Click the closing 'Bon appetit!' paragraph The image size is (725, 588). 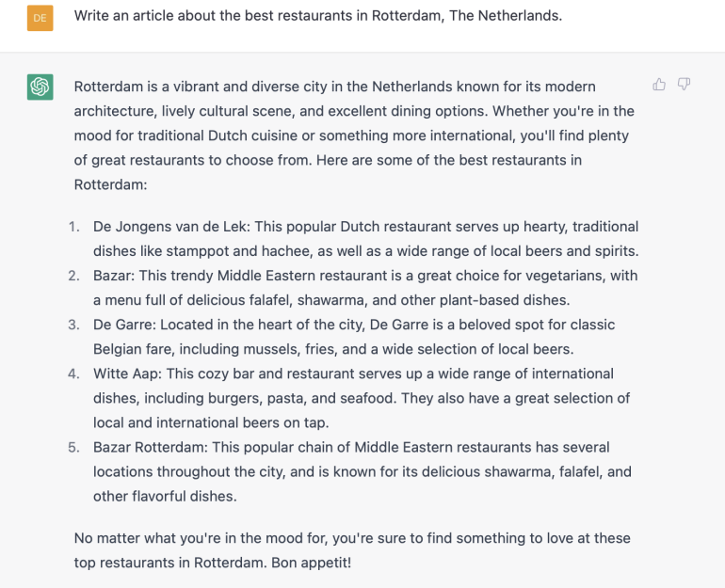(352, 550)
